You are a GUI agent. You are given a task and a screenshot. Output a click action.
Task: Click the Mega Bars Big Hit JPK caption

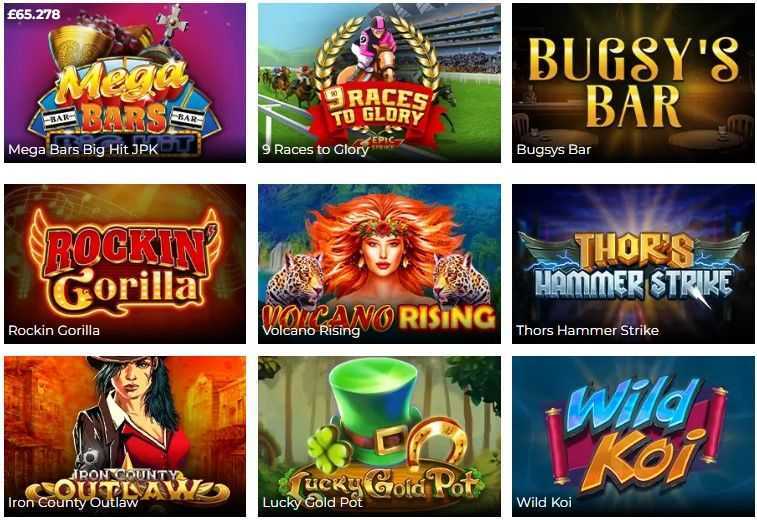[x=83, y=150]
